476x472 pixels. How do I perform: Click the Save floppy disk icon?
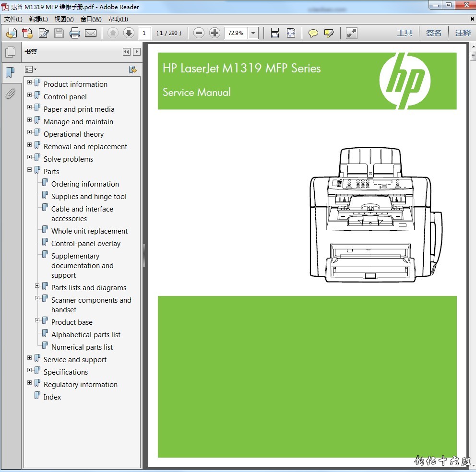coord(59,33)
